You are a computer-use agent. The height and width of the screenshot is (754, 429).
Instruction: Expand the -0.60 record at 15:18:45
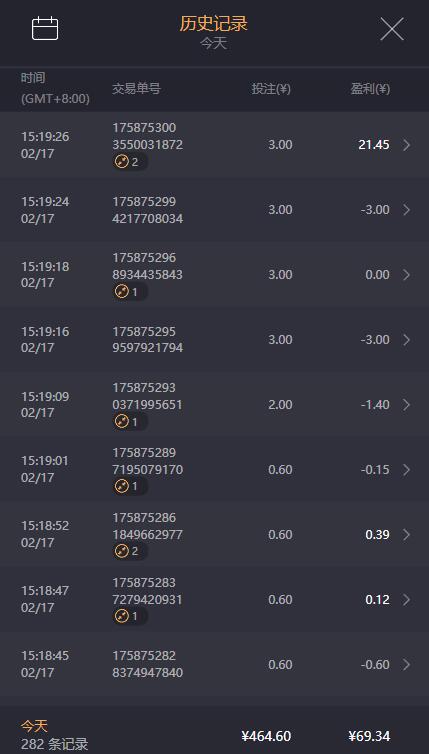coord(407,664)
